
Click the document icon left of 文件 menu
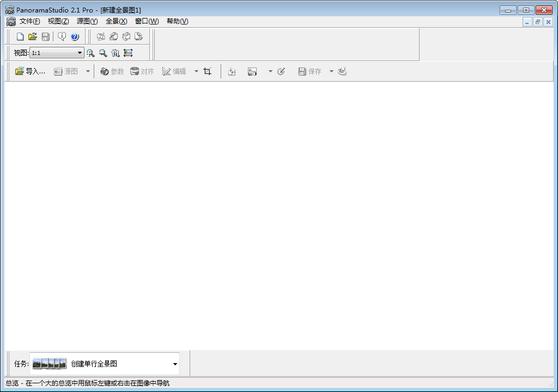11,22
